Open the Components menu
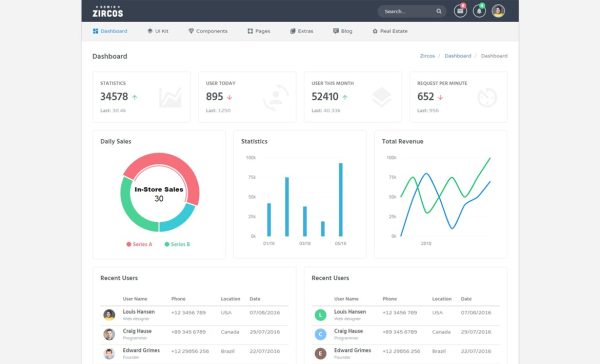Screen dimensions: 600x364 click(x=208, y=31)
